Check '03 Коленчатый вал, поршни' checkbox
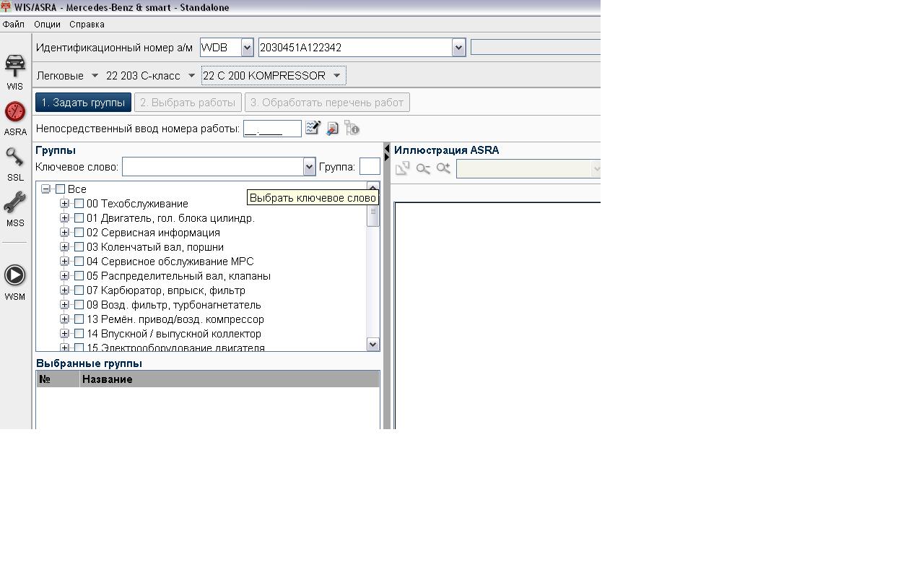The width and height of the screenshot is (924, 578). [79, 247]
